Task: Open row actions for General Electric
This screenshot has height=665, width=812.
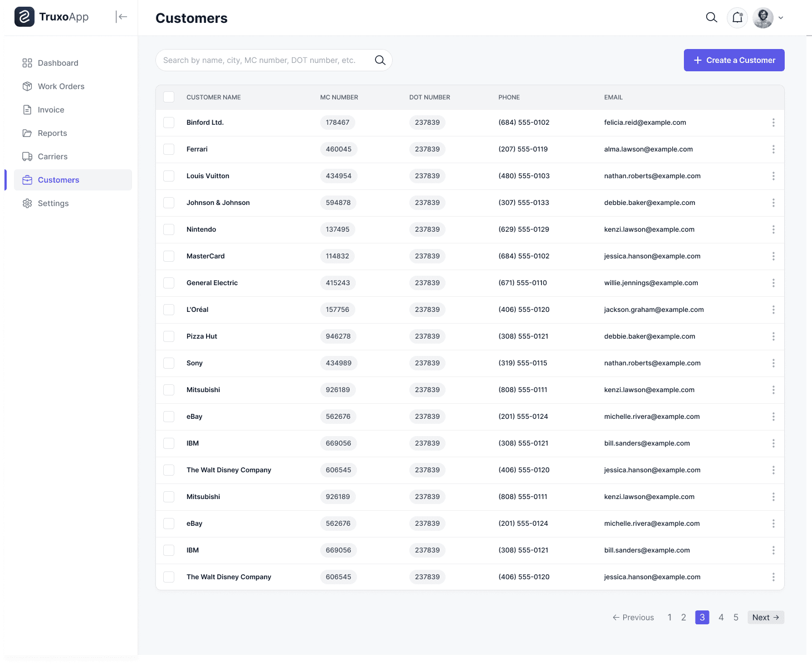Action: (773, 283)
